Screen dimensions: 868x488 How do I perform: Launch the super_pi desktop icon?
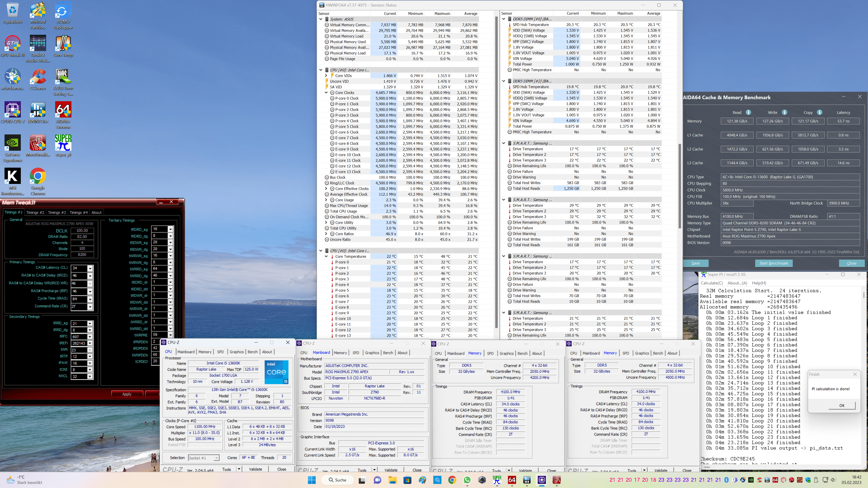(x=63, y=145)
